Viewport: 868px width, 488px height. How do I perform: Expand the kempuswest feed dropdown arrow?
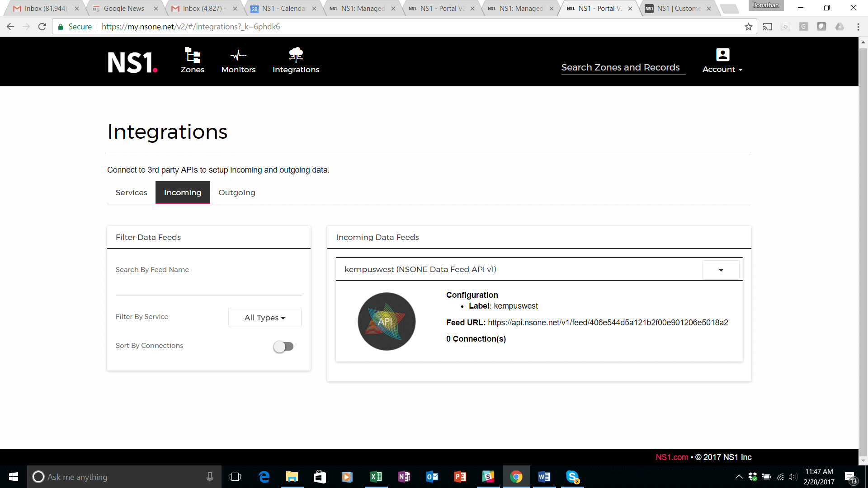pyautogui.click(x=721, y=270)
